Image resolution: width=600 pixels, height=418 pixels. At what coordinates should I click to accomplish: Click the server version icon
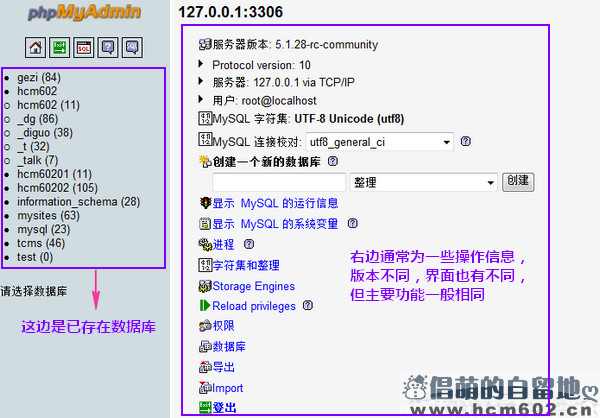click(x=205, y=44)
